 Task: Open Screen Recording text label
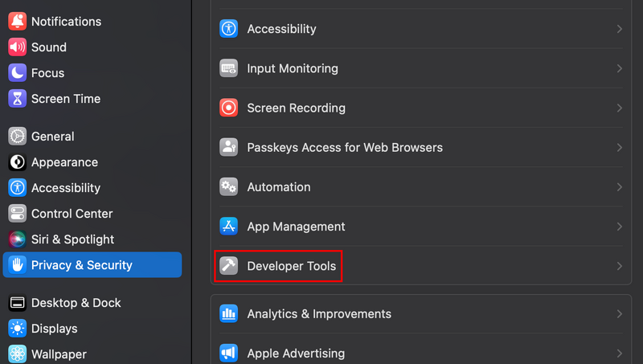(x=296, y=108)
